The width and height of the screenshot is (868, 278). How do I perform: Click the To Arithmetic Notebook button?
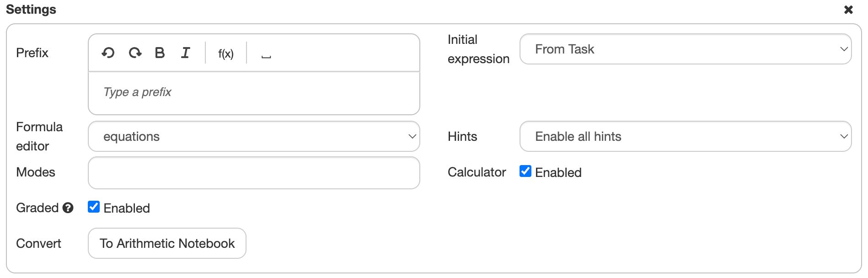tap(166, 243)
